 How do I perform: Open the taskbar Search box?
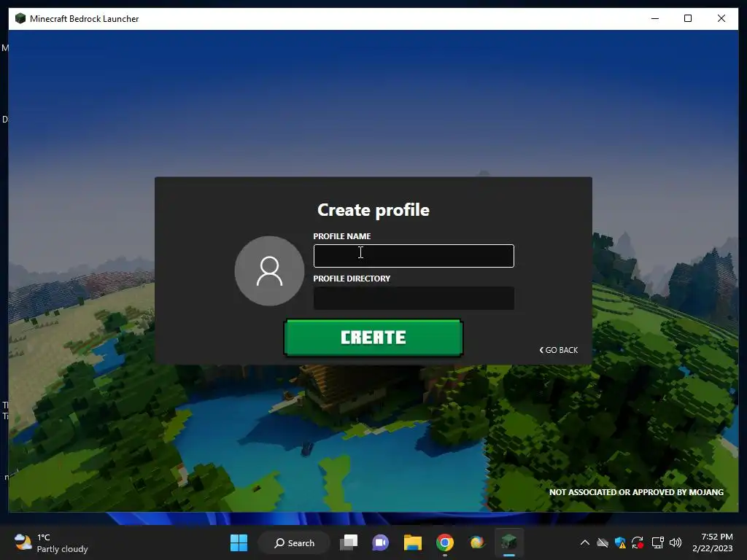pyautogui.click(x=294, y=542)
